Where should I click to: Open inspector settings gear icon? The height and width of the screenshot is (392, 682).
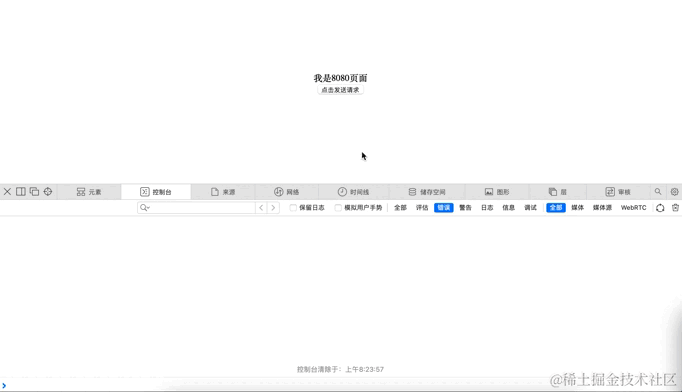pos(675,191)
